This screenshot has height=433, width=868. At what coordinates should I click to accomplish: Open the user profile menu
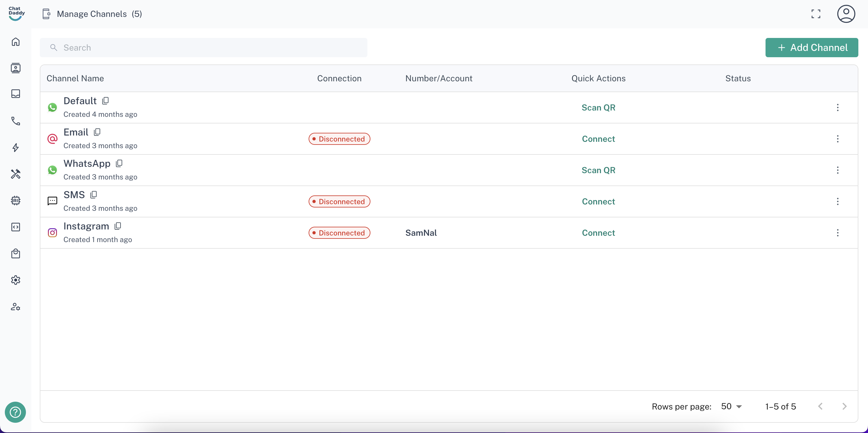point(845,14)
